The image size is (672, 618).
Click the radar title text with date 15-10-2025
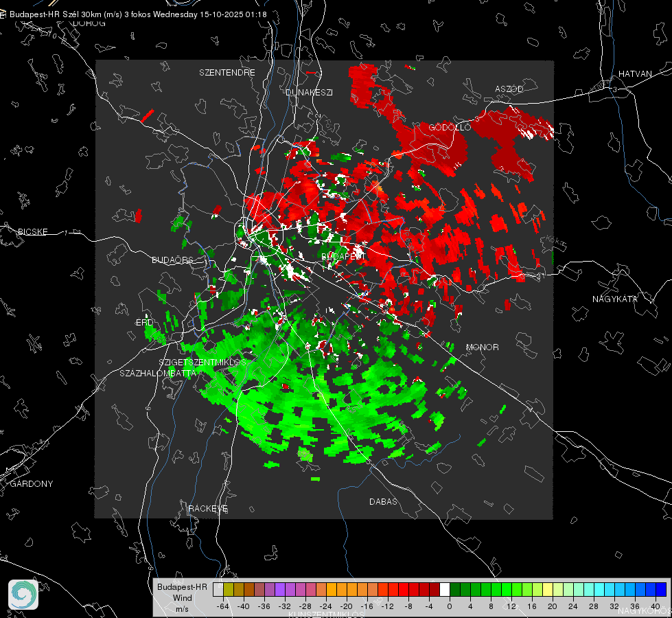point(138,14)
